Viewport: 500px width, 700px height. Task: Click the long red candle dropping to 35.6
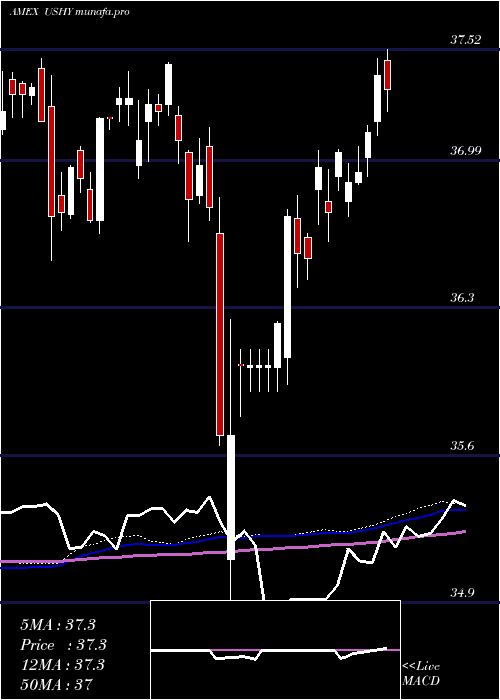tap(220, 334)
